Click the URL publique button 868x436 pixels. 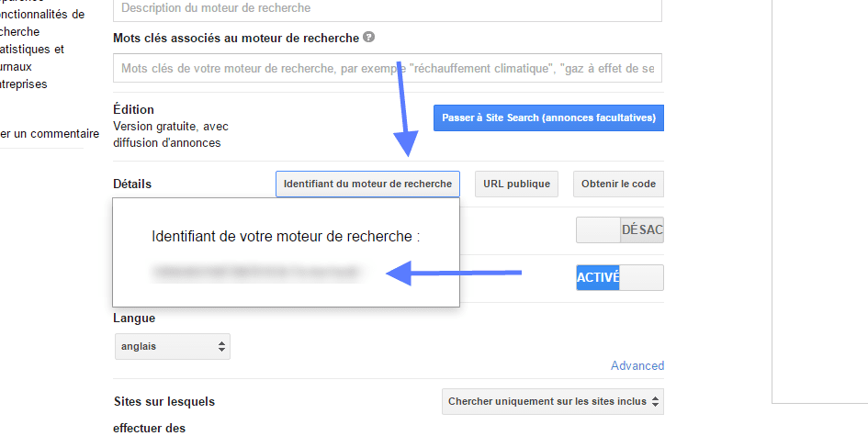[516, 184]
